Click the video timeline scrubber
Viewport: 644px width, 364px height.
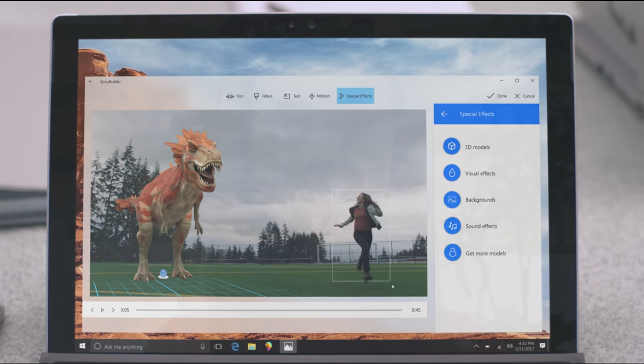269,310
